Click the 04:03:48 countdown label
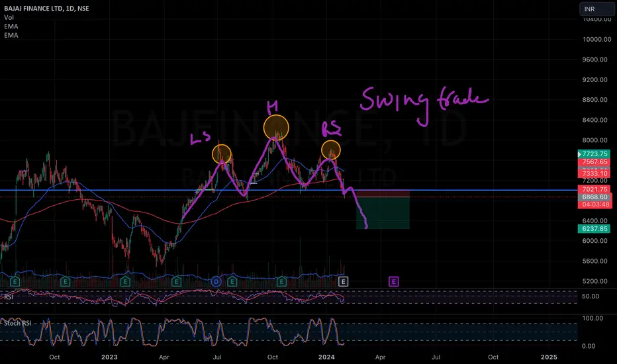The width and height of the screenshot is (617, 364). tap(594, 205)
